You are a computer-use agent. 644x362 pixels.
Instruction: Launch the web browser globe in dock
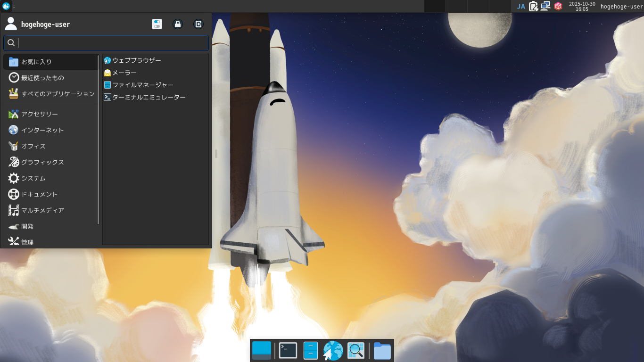click(x=333, y=351)
